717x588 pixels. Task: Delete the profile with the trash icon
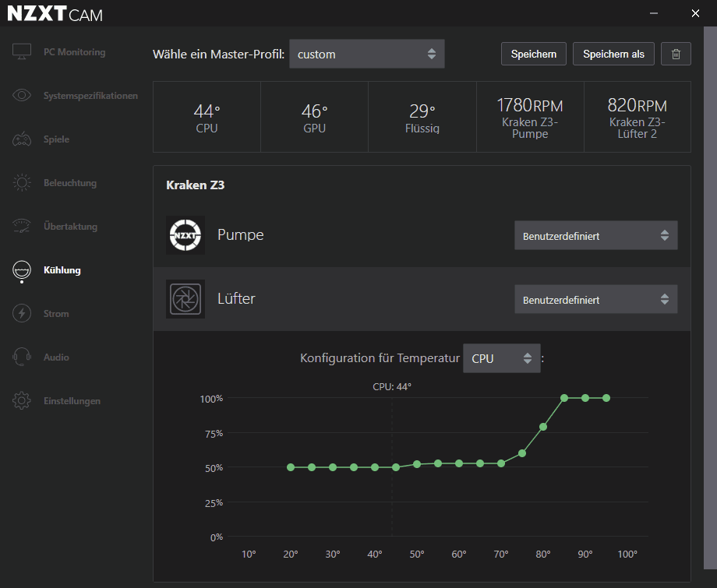pyautogui.click(x=676, y=54)
